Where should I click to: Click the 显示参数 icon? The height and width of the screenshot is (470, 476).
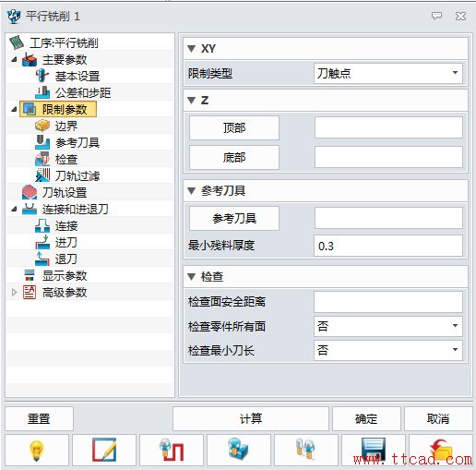pyautogui.click(x=30, y=275)
